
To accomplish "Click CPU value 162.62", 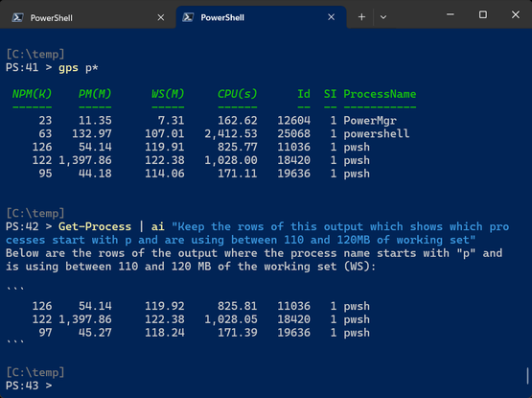I will coord(238,121).
